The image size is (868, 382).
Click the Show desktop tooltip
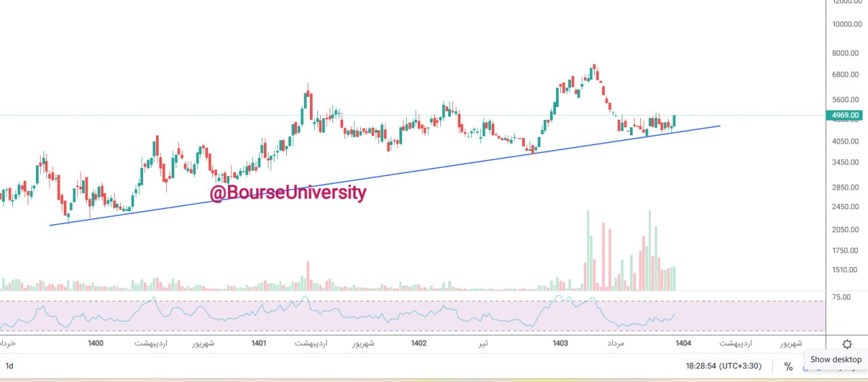click(835, 360)
